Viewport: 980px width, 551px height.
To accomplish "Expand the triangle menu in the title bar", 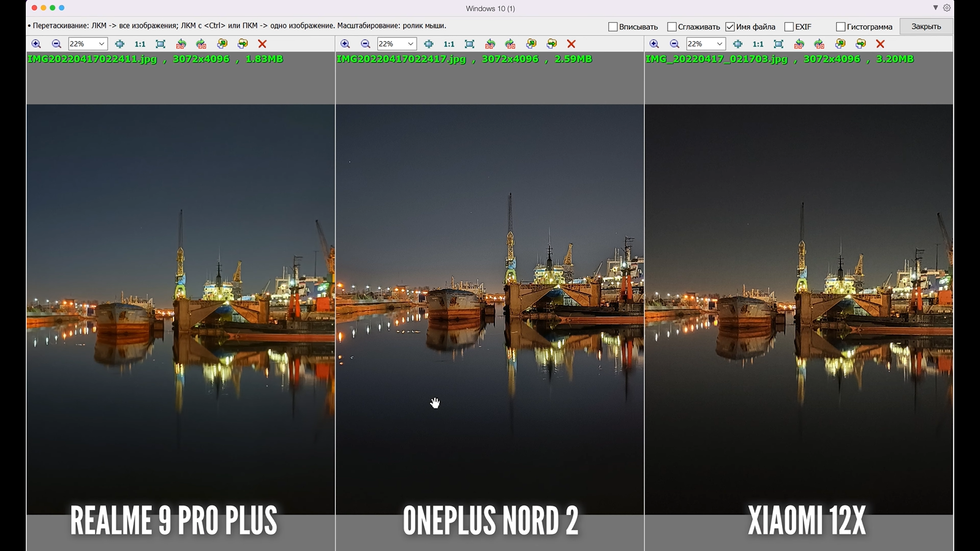I will (x=935, y=8).
